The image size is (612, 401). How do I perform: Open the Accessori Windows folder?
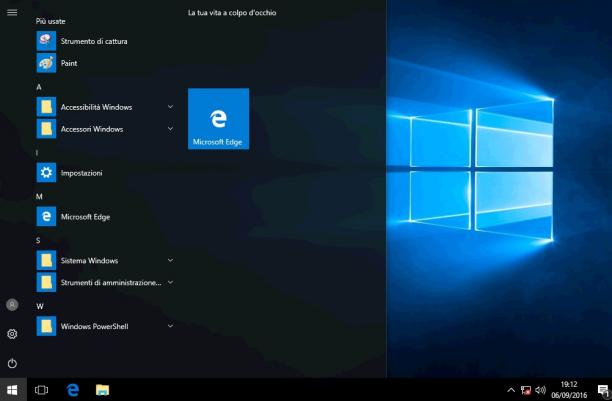tap(105, 129)
